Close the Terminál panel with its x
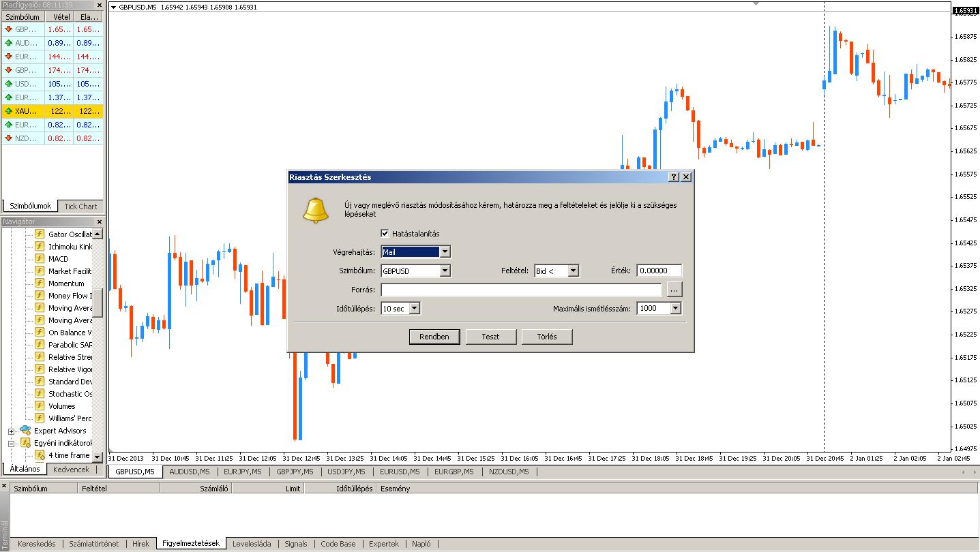The width and height of the screenshot is (980, 552). pos(4,486)
